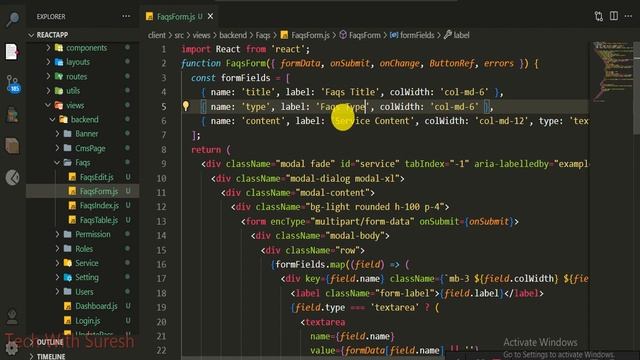This screenshot has height=360, width=640.
Task: Expand the Banner folder
Action: point(57,134)
